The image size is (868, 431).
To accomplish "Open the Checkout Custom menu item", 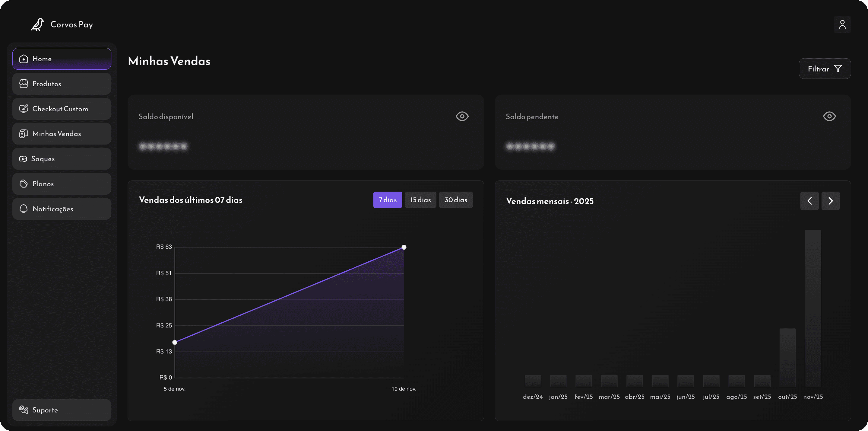I will click(62, 109).
